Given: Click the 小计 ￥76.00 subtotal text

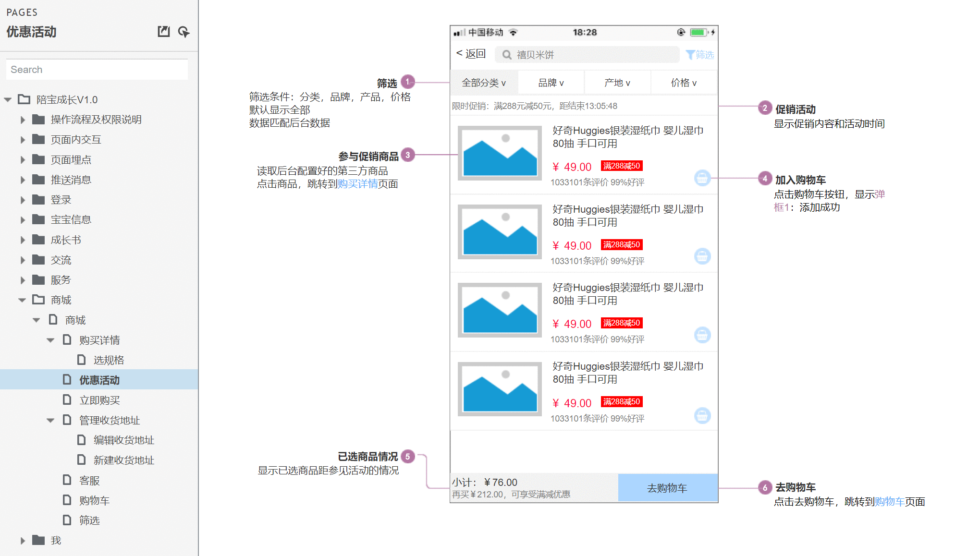Looking at the screenshot, I should pyautogui.click(x=485, y=482).
